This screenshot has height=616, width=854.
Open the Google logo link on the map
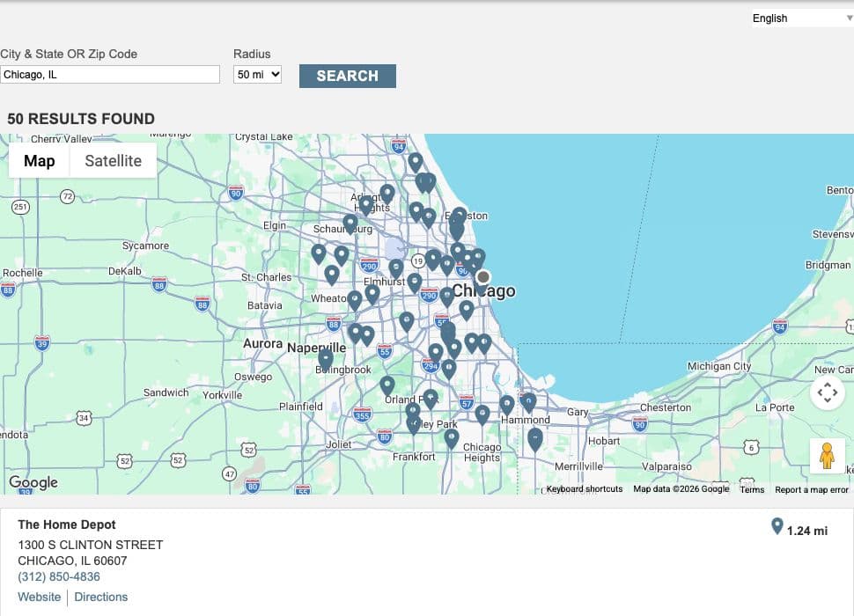[33, 482]
